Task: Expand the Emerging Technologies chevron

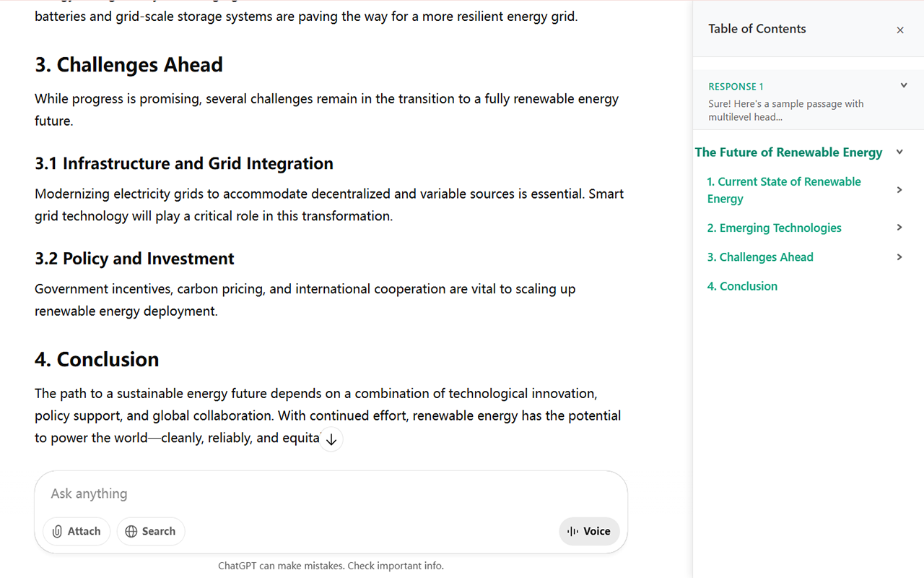Action: click(899, 228)
